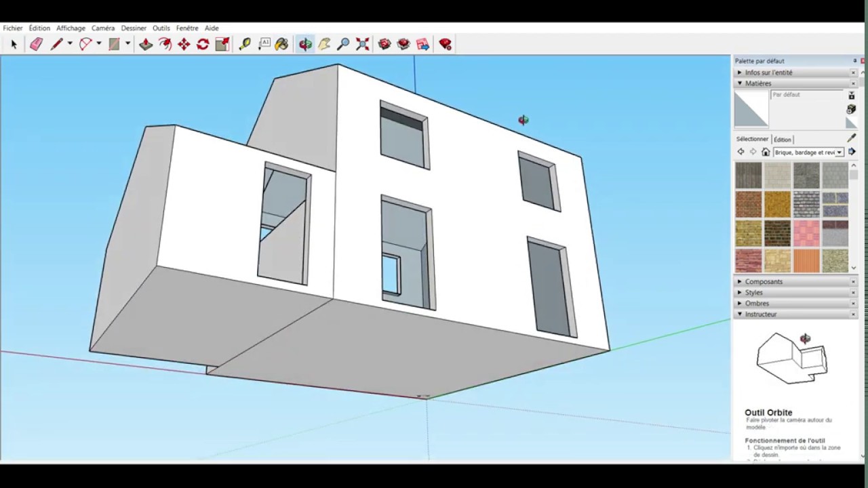Close the Composants panel
The image size is (868, 488).
pos(854,282)
